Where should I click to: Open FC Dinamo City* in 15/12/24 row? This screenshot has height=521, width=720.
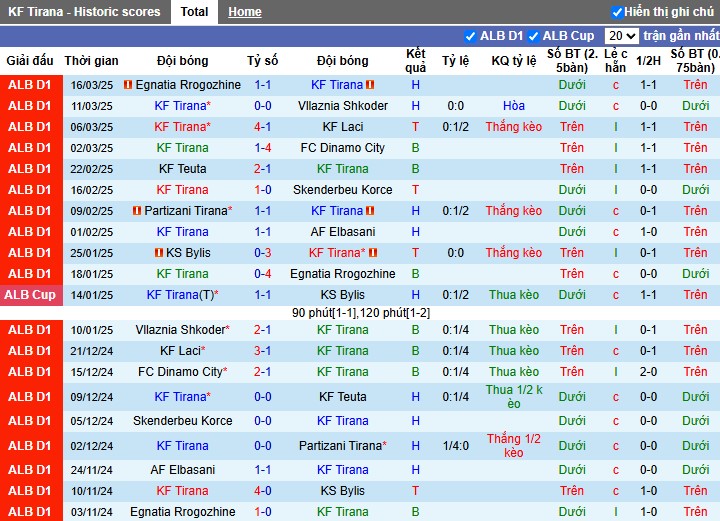tap(183, 372)
